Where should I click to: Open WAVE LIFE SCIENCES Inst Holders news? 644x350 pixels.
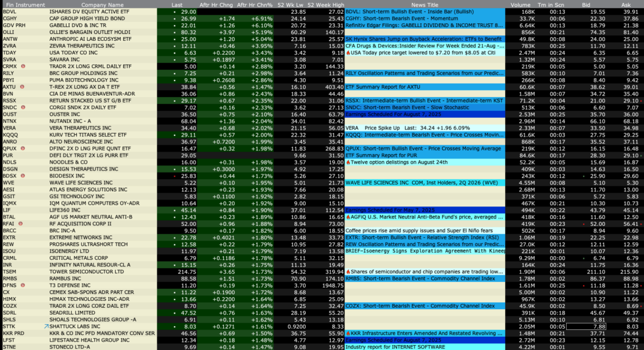[425, 183]
